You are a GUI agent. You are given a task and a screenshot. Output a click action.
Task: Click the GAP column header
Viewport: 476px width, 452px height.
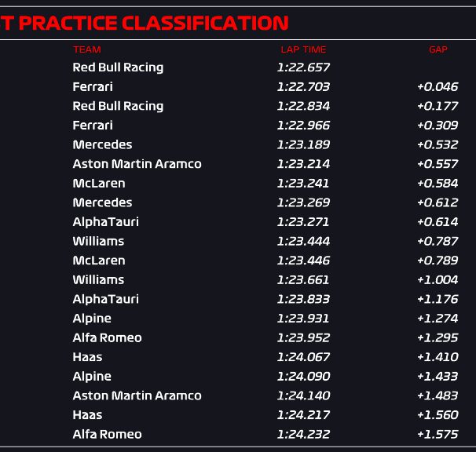point(438,49)
